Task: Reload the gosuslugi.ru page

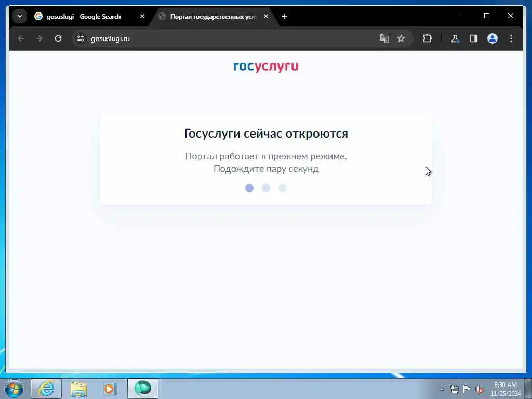Action: [58, 38]
